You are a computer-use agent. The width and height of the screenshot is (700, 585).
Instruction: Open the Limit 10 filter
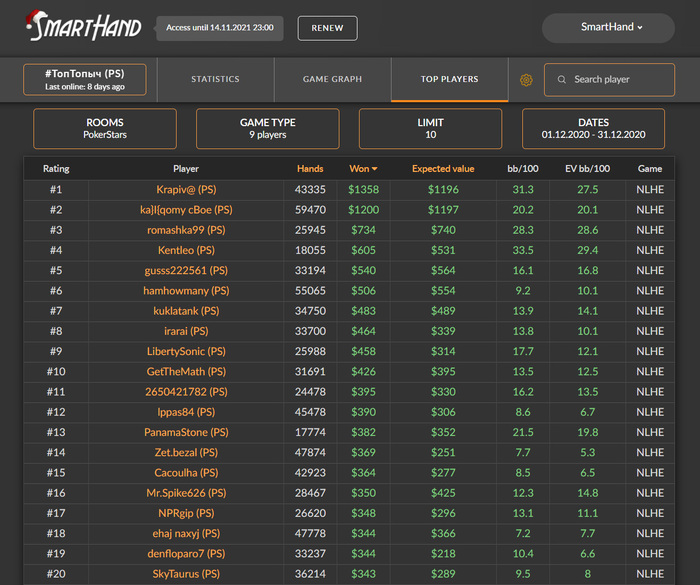click(430, 129)
